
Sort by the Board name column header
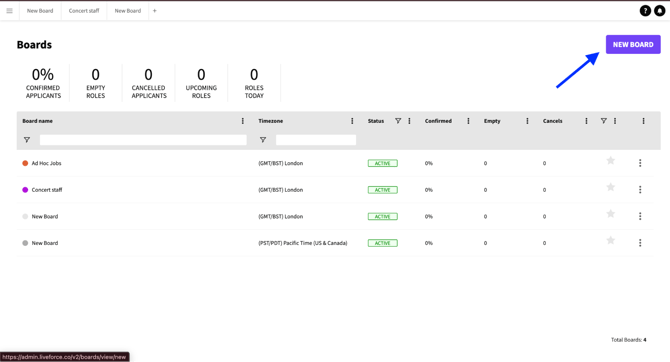pyautogui.click(x=38, y=121)
